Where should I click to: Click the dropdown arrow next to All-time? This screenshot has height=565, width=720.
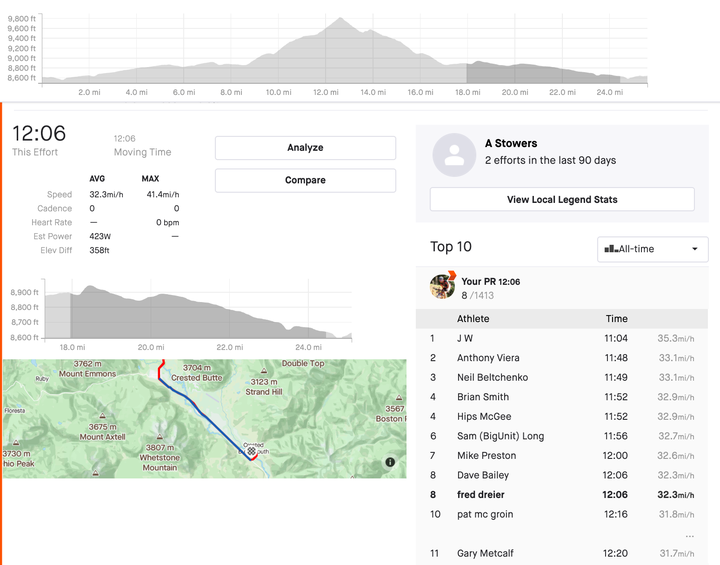695,249
